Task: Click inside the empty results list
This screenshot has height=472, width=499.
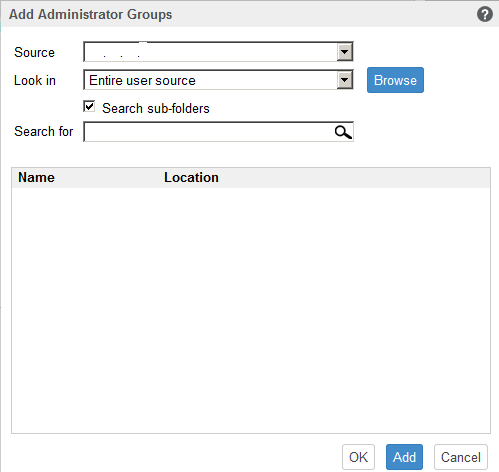Action: tap(251, 310)
